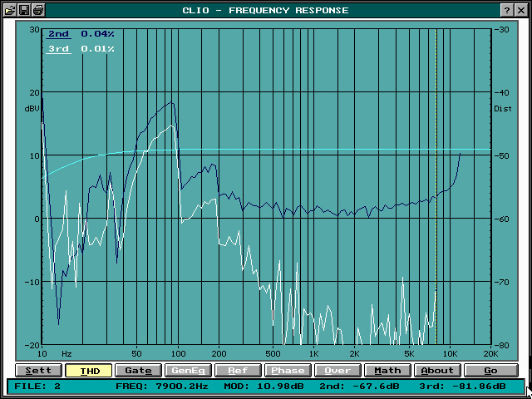The height and width of the screenshot is (399, 532).
Task: Click the Gate button
Action: [x=139, y=371]
